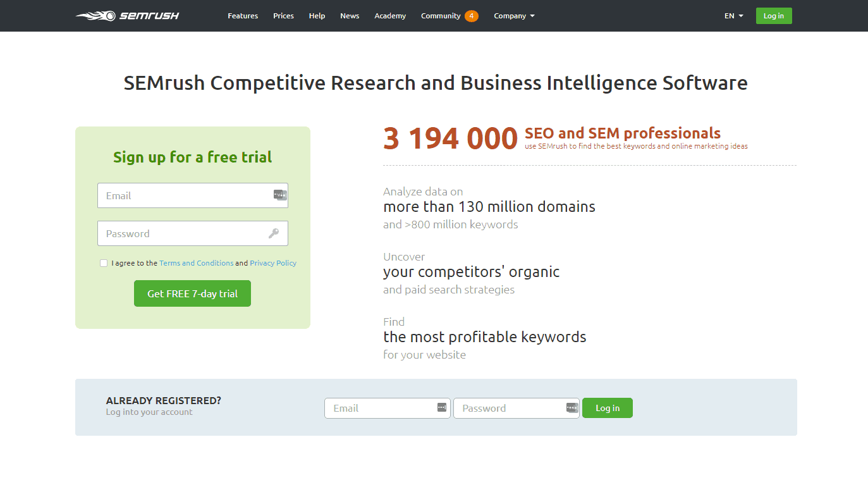This screenshot has width=868, height=480.
Task: Click the header Log in button
Action: pos(773,16)
